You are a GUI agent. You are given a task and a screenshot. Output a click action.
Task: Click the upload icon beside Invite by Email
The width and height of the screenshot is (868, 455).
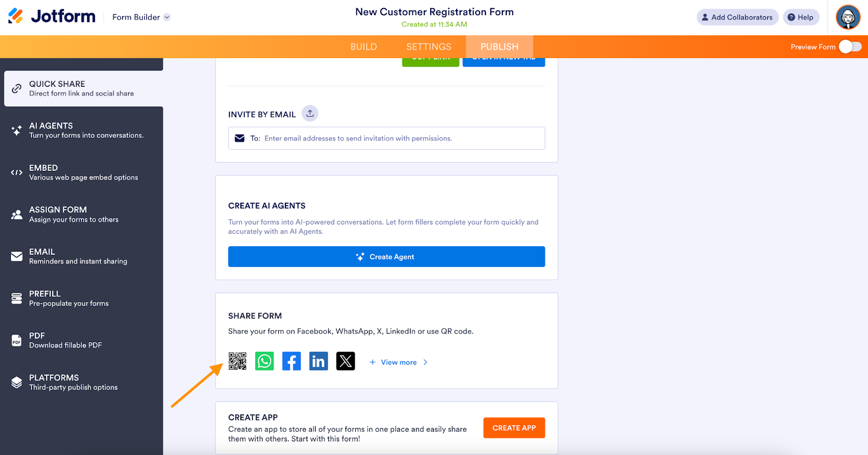click(x=310, y=113)
